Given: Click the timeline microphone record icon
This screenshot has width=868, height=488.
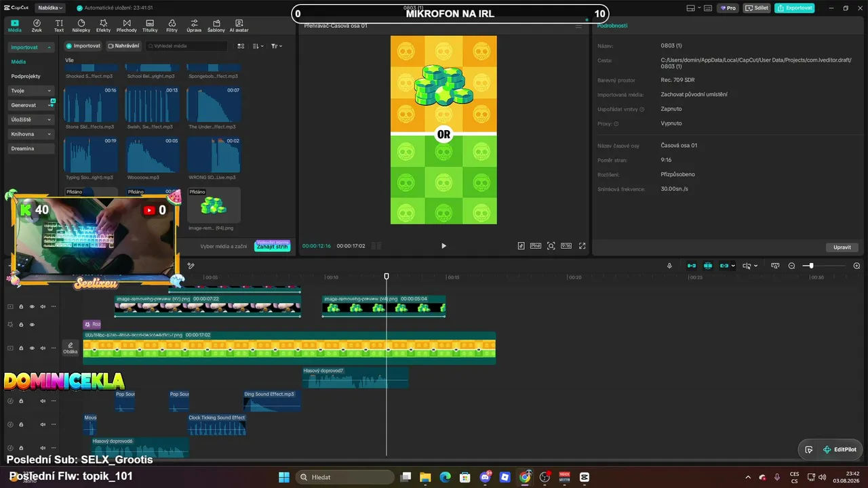Looking at the screenshot, I should [669, 266].
